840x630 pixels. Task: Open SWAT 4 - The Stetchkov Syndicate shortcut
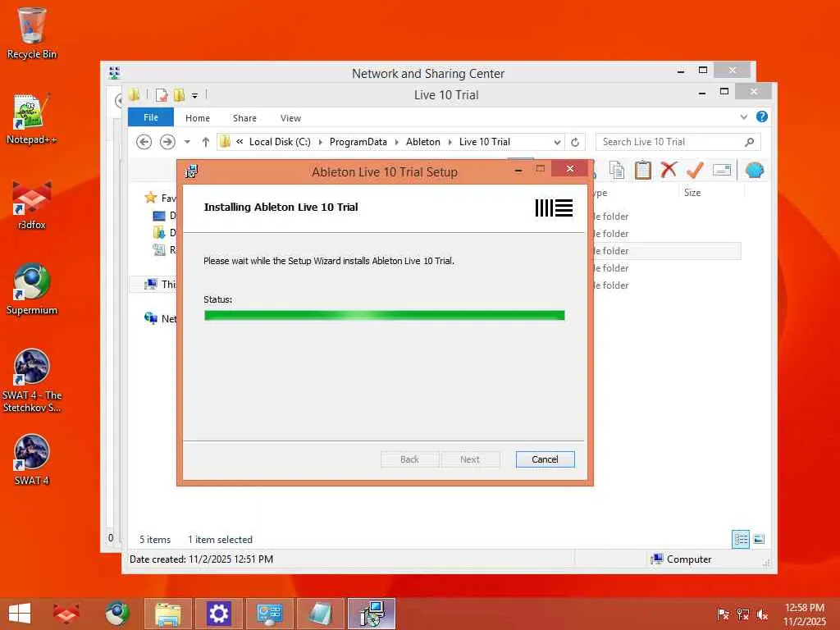pos(32,381)
